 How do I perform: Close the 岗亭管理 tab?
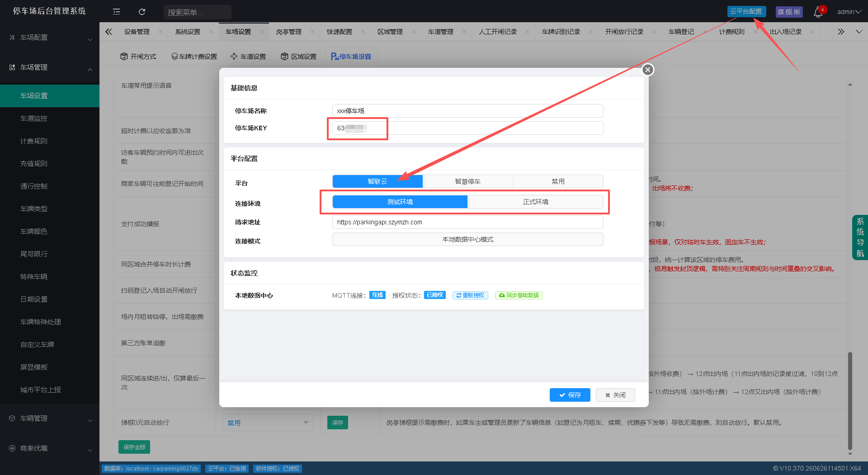[x=312, y=32]
